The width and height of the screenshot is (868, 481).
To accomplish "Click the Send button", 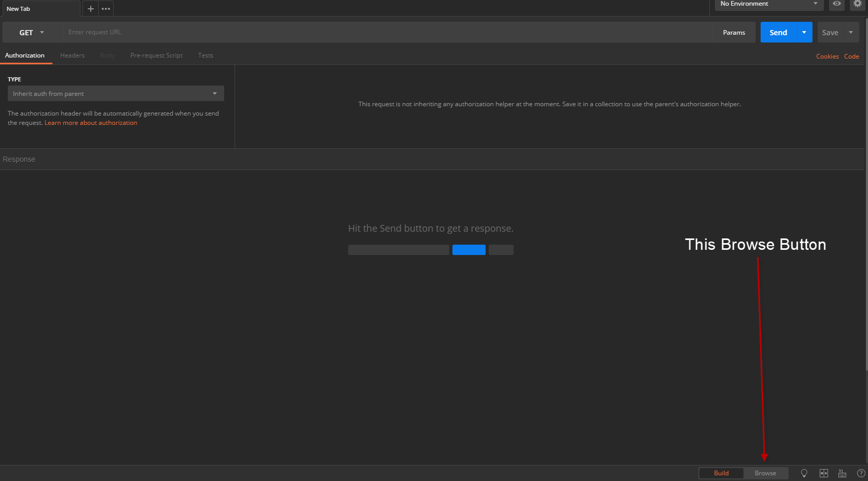I will 778,32.
